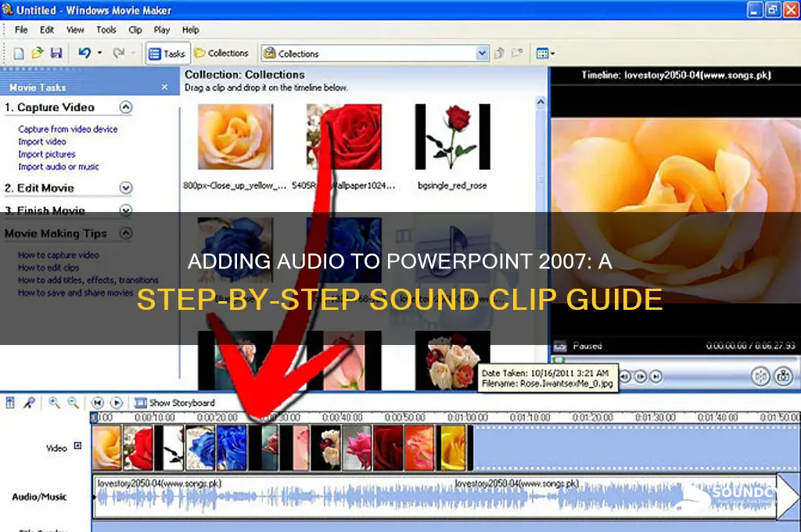The image size is (801, 532).
Task: Open the Play menu
Action: pos(161,30)
